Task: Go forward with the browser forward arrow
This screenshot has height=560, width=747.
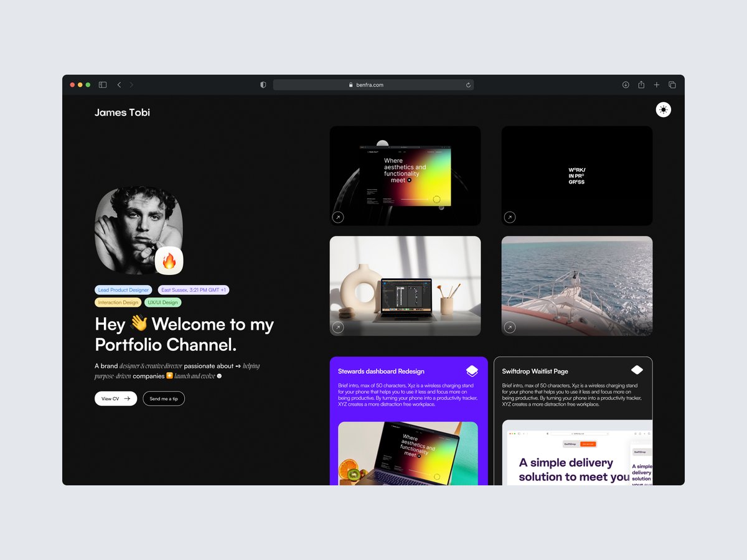Action: [131, 85]
